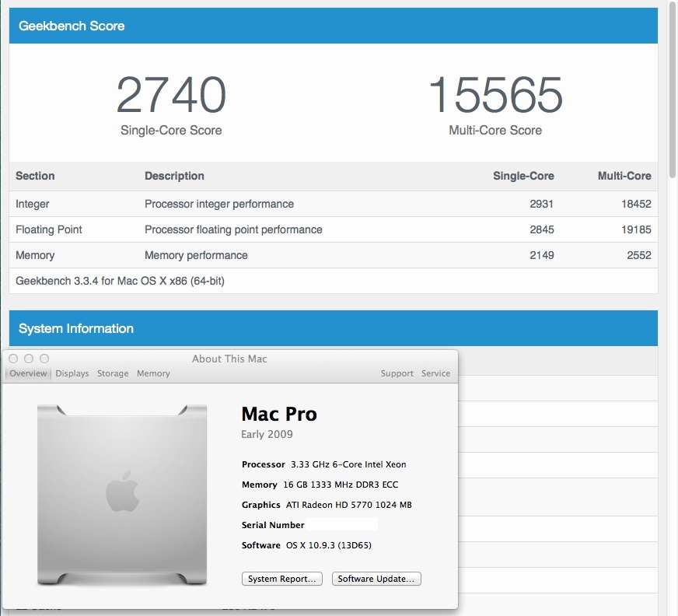Close the About This Mac window
The width and height of the screenshot is (678, 616).
pos(13,359)
